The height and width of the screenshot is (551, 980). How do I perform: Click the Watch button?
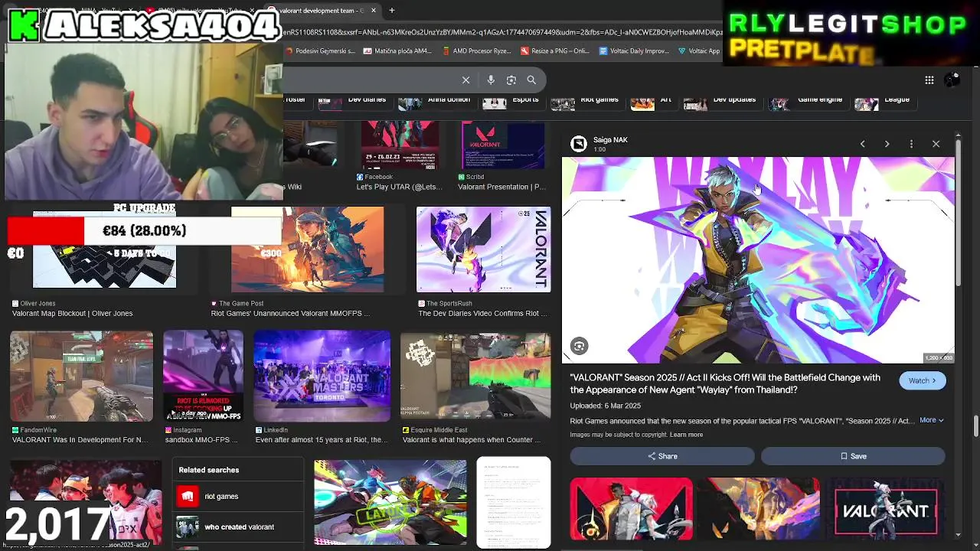click(x=922, y=380)
